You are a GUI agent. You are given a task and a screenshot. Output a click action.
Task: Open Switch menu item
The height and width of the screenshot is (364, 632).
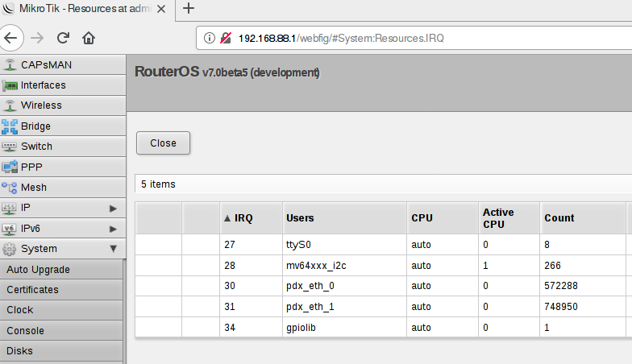tap(63, 147)
